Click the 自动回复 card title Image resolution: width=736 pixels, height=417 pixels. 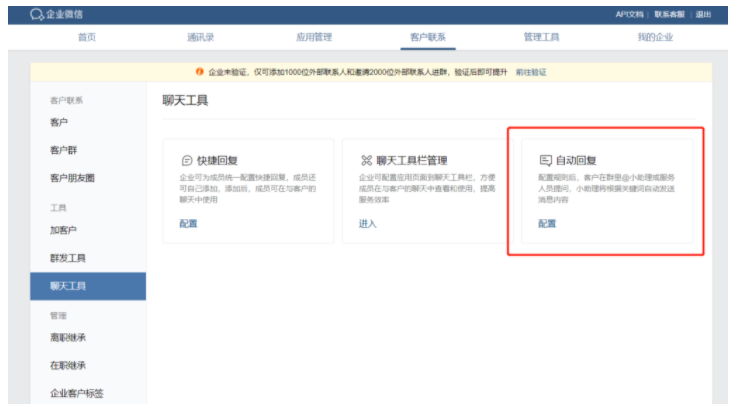pyautogui.click(x=576, y=161)
